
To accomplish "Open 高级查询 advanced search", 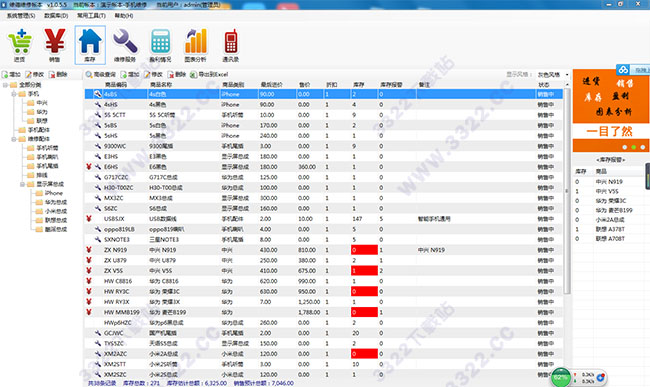I will click(x=101, y=75).
